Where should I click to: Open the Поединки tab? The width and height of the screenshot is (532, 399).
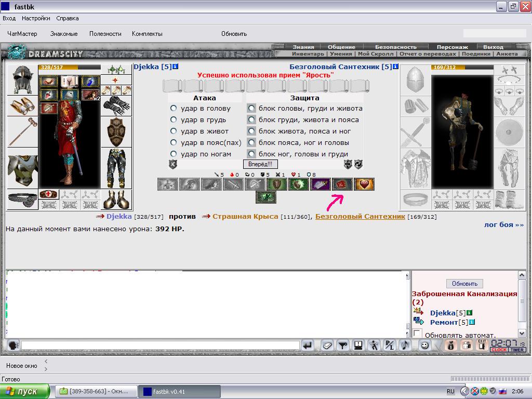(476, 54)
